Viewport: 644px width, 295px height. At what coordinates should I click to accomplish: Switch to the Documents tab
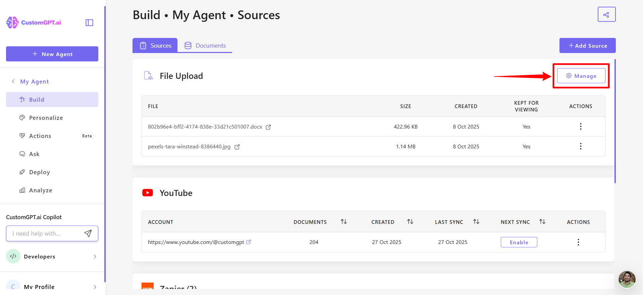[x=205, y=46]
